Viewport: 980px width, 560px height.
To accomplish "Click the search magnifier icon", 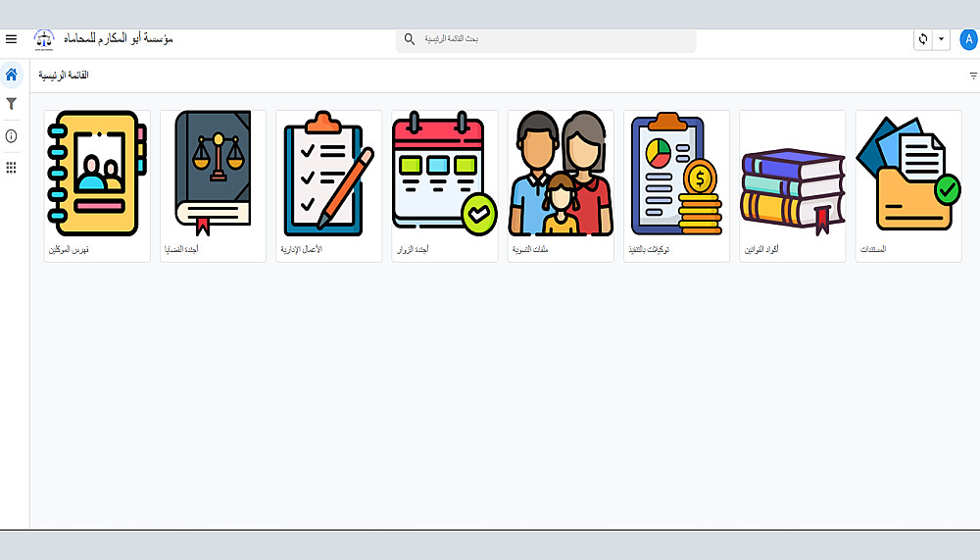I will 410,39.
